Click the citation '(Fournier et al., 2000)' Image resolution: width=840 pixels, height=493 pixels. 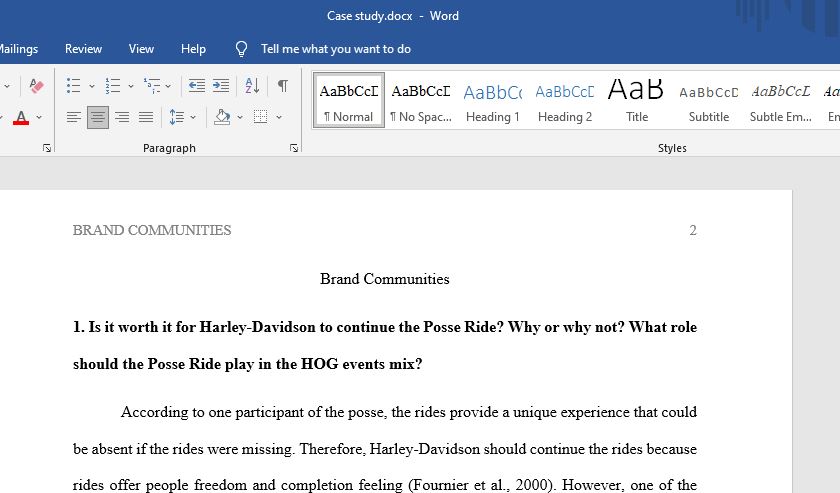(x=483, y=485)
